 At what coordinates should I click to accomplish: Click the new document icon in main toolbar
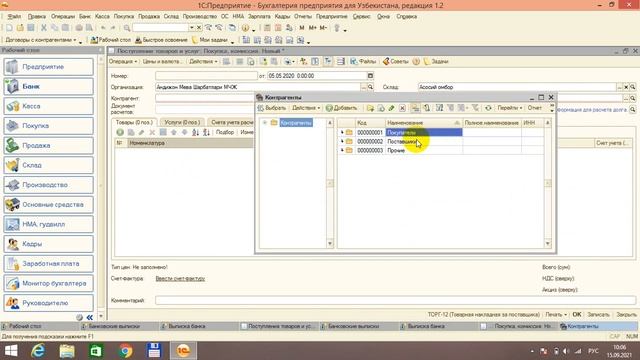coord(9,28)
